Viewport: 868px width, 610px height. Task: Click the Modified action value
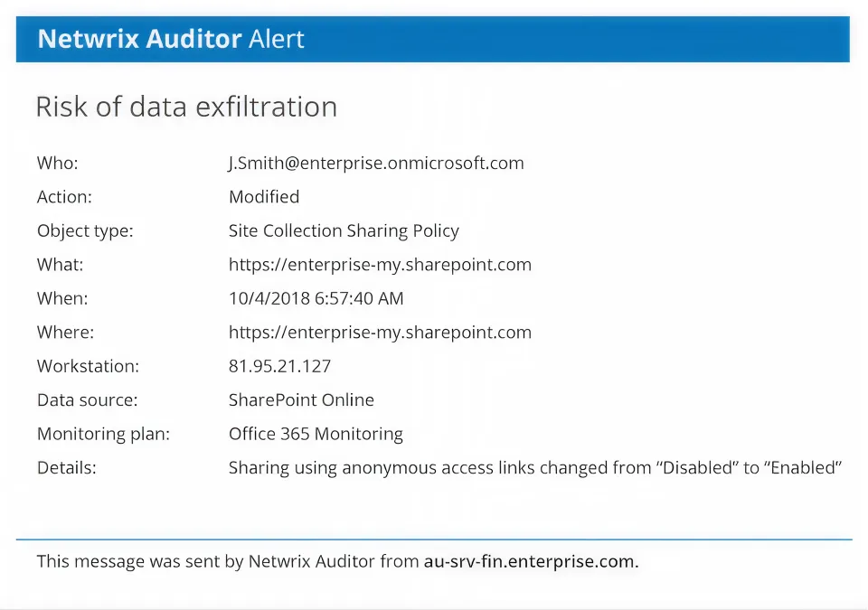(x=264, y=197)
